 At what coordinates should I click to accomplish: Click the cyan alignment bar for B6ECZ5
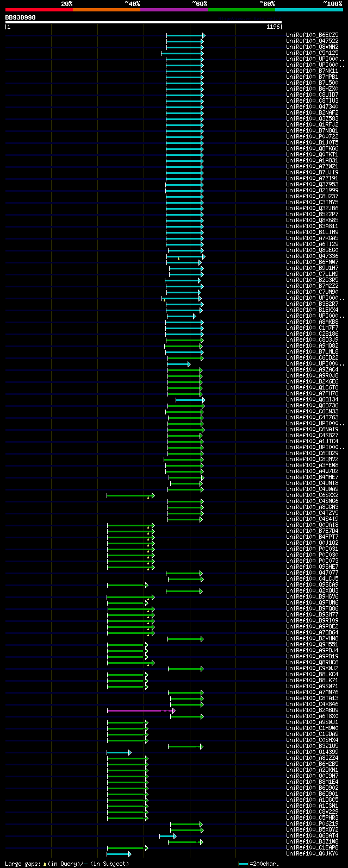pos(186,35)
